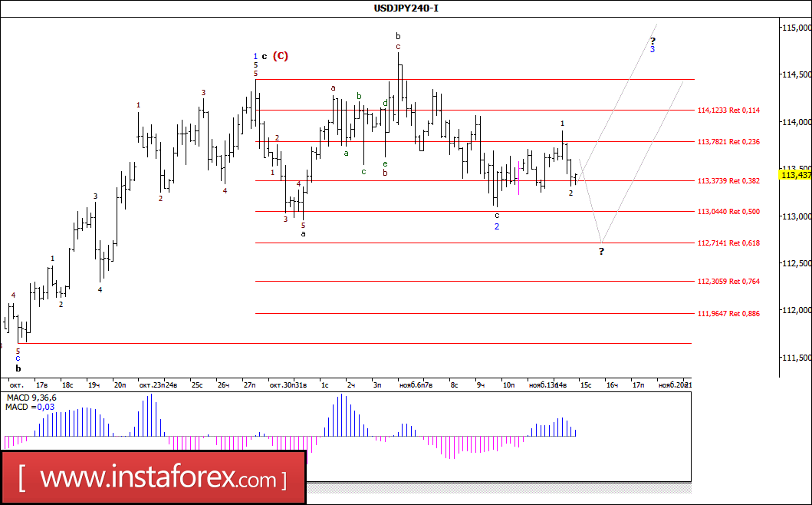Click the 112,000 price axis value

coord(797,310)
